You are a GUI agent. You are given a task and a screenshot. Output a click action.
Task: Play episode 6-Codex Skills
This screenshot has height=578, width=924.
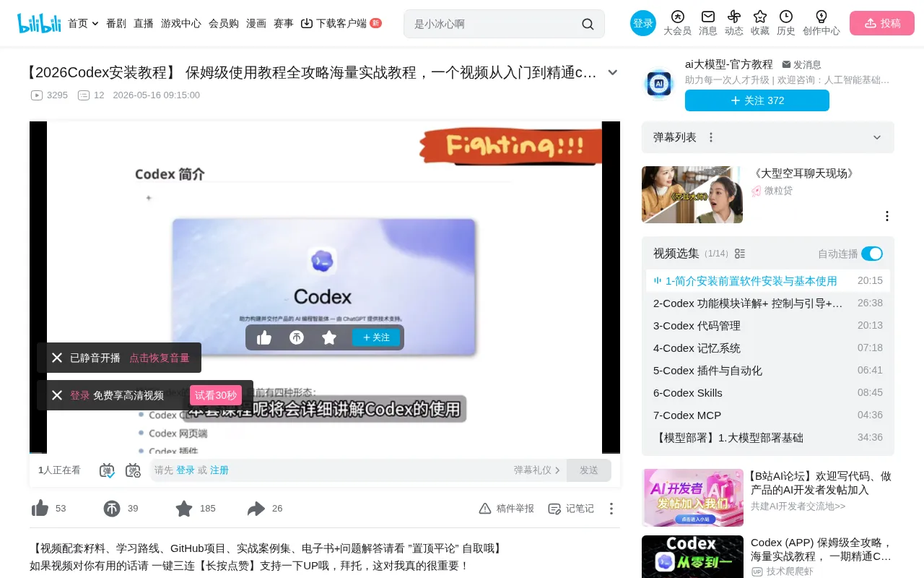click(768, 393)
